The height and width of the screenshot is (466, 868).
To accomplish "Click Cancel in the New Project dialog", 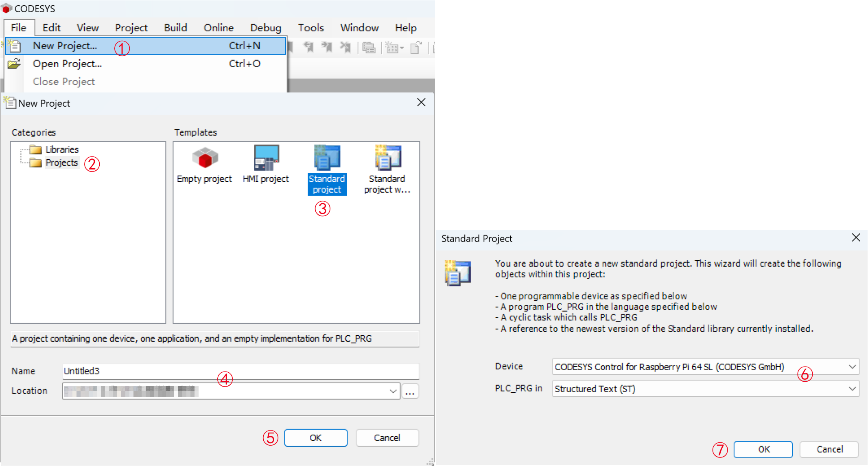I will [x=387, y=438].
